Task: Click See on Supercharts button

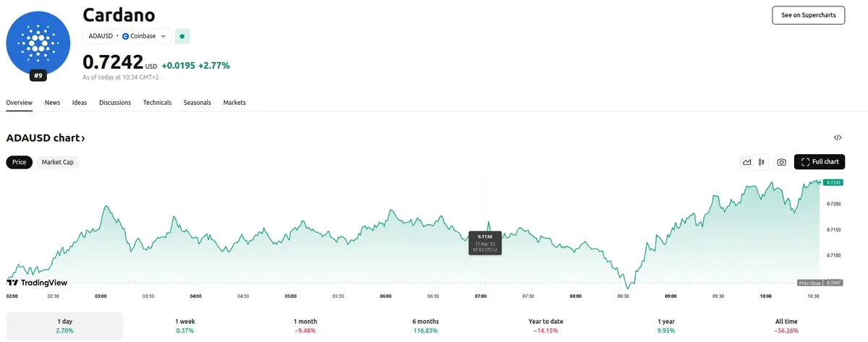Action: 808,14
